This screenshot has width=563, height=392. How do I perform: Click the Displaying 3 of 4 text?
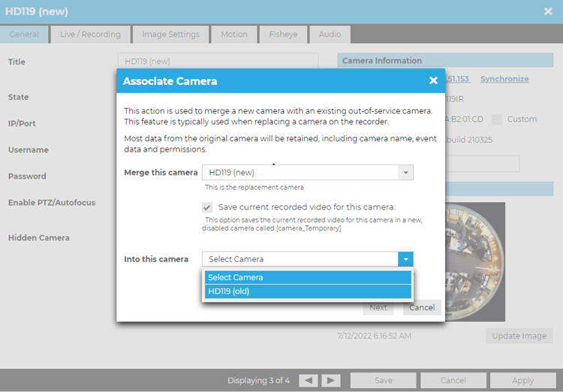pyautogui.click(x=258, y=380)
